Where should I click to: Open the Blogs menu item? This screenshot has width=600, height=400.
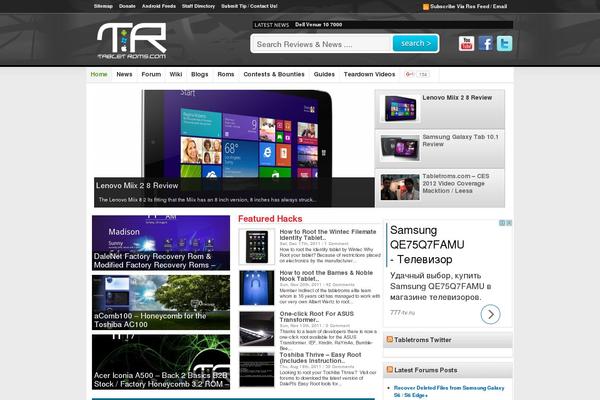click(x=199, y=74)
